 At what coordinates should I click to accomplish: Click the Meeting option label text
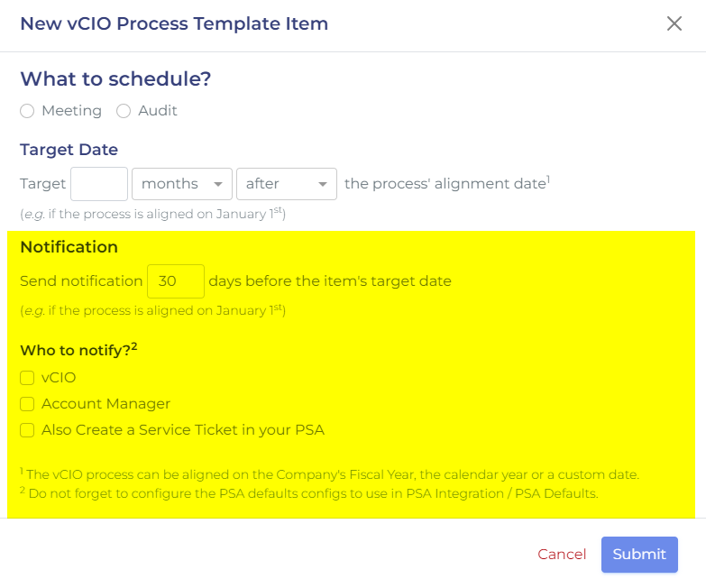tap(71, 111)
